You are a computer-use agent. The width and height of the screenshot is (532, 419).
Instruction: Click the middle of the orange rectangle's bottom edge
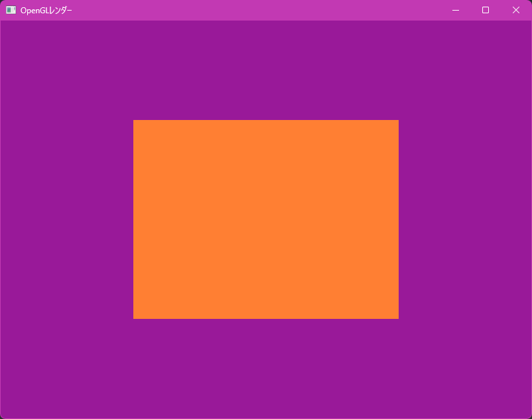[266, 317]
